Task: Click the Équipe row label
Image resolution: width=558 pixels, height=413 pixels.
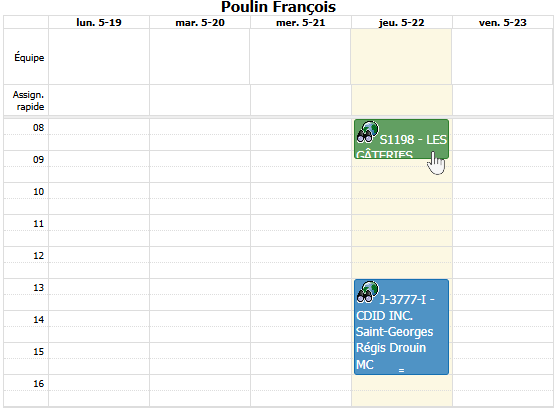Action: (29, 57)
